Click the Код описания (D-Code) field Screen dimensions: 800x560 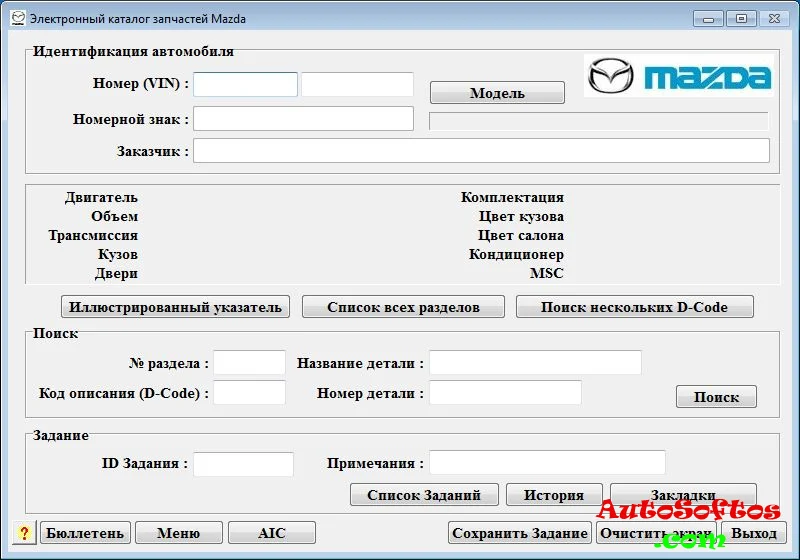tap(249, 393)
